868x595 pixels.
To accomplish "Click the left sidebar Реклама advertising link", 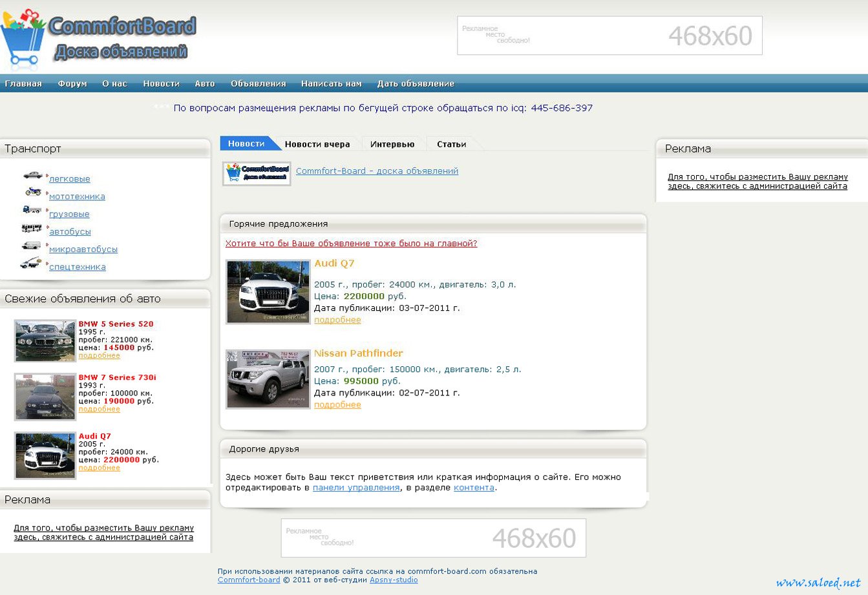I will point(103,532).
